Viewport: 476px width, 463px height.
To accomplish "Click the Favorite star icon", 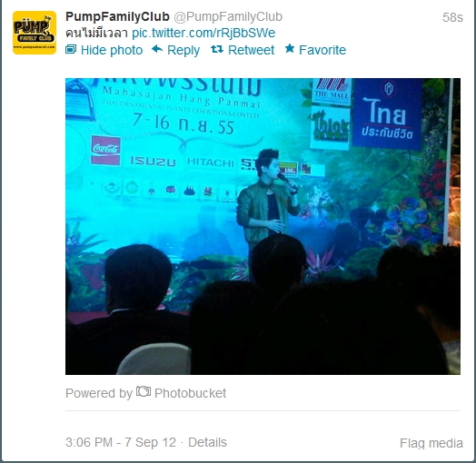I will [x=290, y=48].
